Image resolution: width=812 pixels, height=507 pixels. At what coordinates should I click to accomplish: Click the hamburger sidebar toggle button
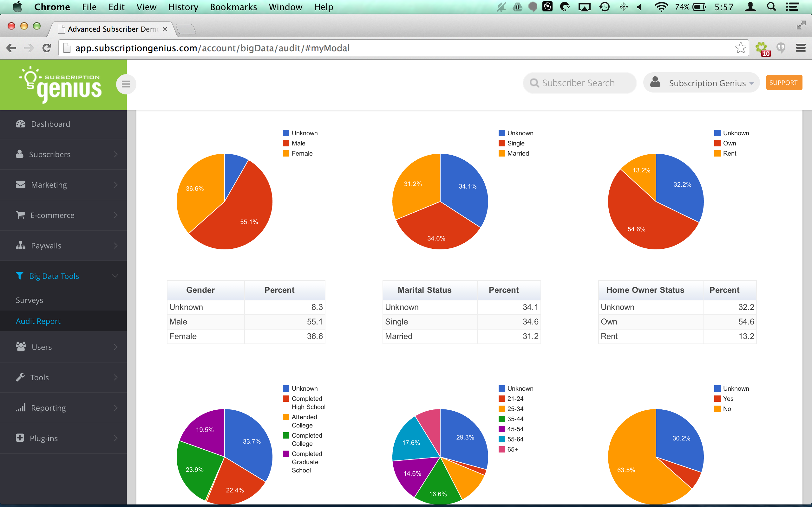click(126, 84)
